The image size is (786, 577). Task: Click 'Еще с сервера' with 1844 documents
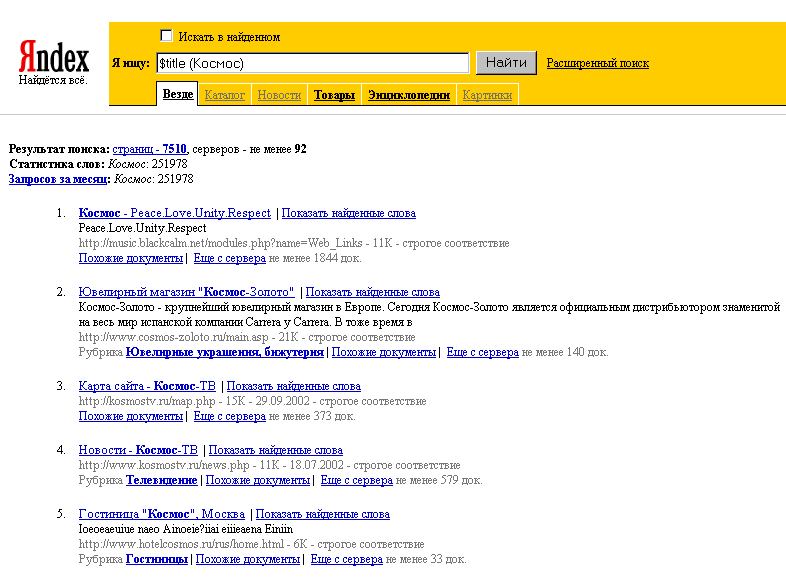tap(230, 258)
